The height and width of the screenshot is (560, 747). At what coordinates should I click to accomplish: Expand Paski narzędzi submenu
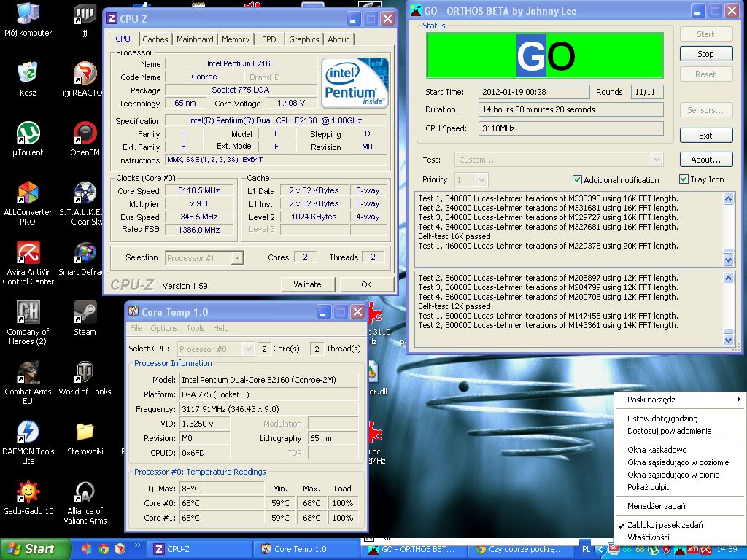[679, 400]
